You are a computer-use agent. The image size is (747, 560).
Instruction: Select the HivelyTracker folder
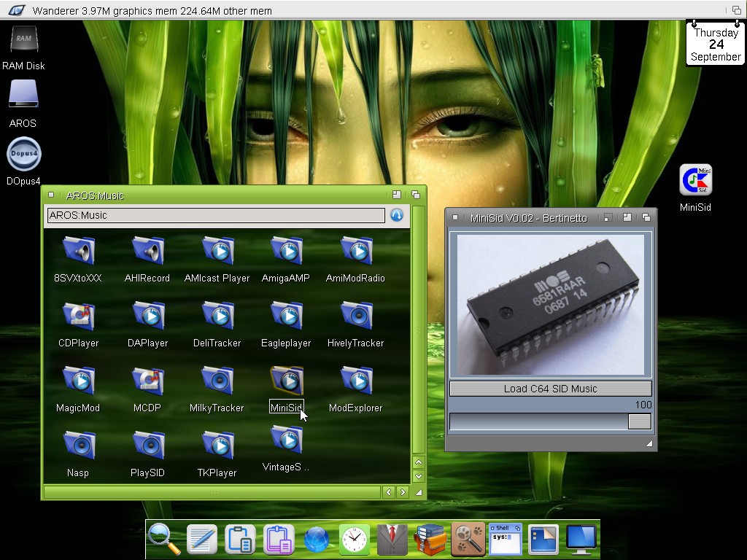(x=356, y=316)
